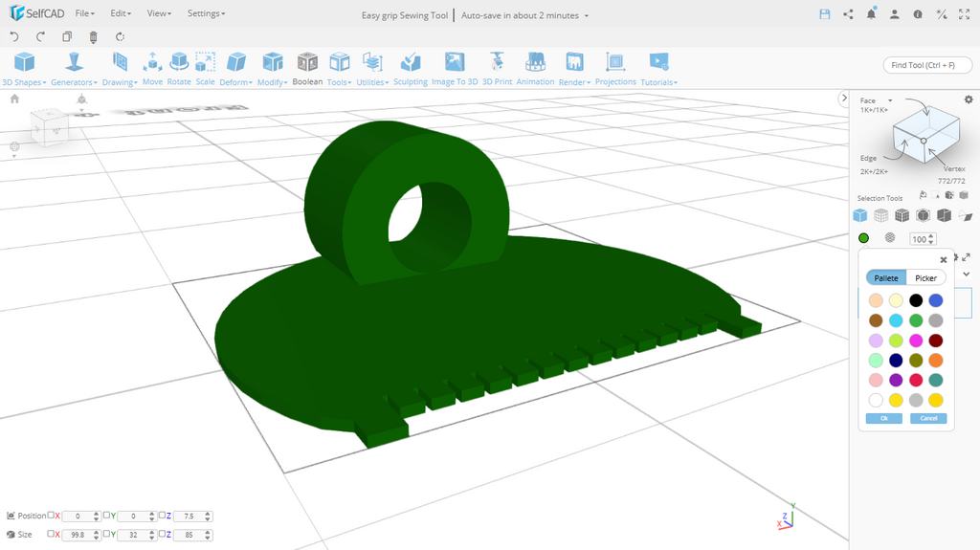
Task: Activate the Rotate tool
Action: (179, 69)
